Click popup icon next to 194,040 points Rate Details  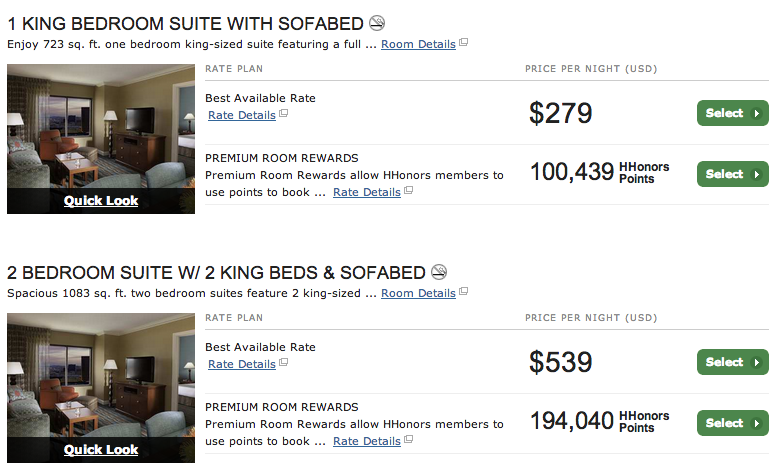(409, 441)
